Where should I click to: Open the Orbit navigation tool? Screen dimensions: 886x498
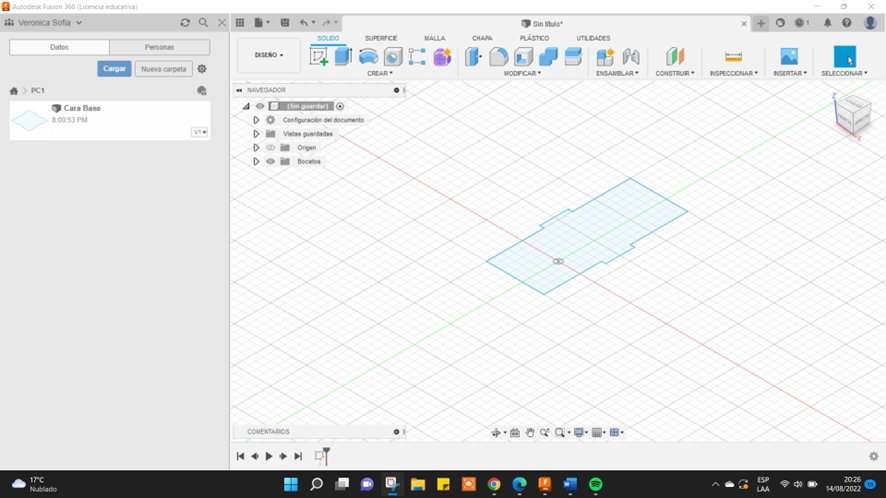coord(496,432)
